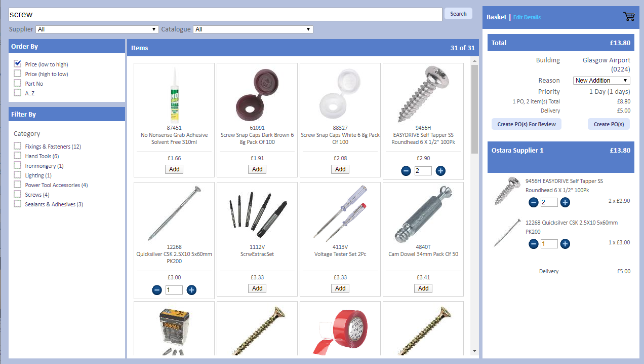Image resolution: width=644 pixels, height=364 pixels.
Task: Order items by Part No
Action: click(18, 83)
